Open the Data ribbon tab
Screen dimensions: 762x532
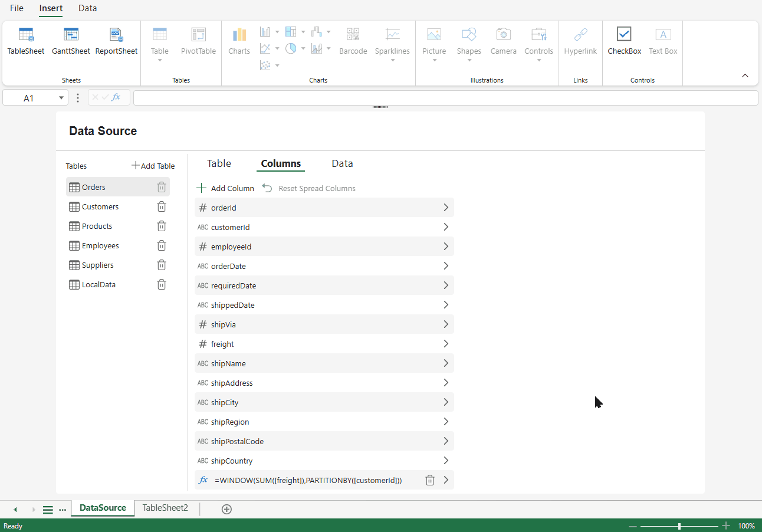(87, 8)
